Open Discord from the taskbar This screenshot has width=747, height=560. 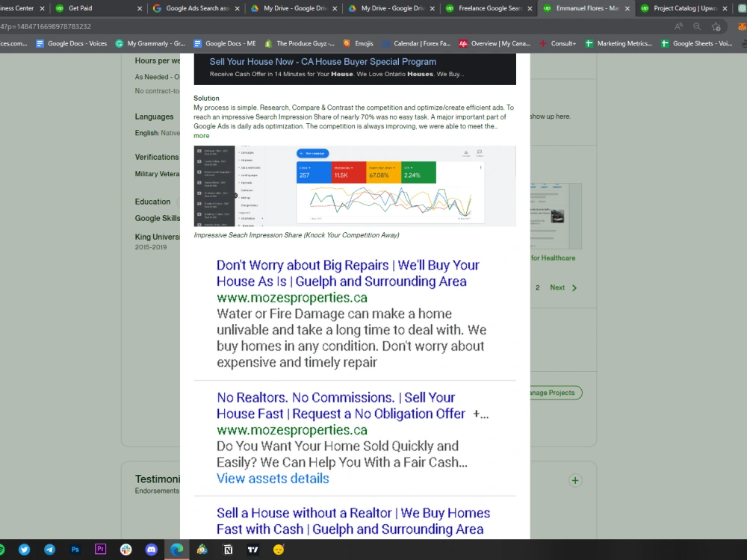(151, 550)
